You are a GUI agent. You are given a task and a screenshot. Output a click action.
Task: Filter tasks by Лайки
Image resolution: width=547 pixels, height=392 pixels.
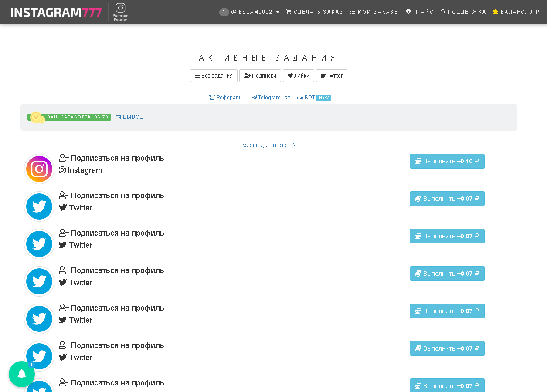click(299, 76)
